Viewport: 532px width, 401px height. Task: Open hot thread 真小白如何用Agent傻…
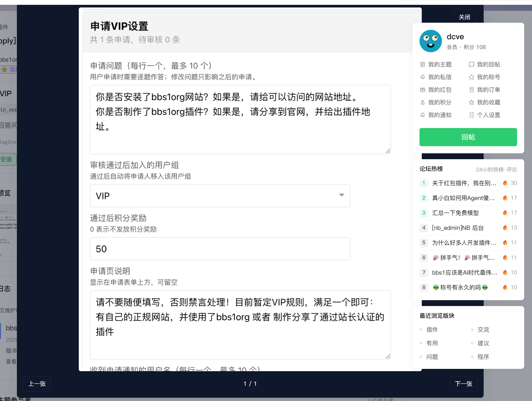tap(464, 198)
